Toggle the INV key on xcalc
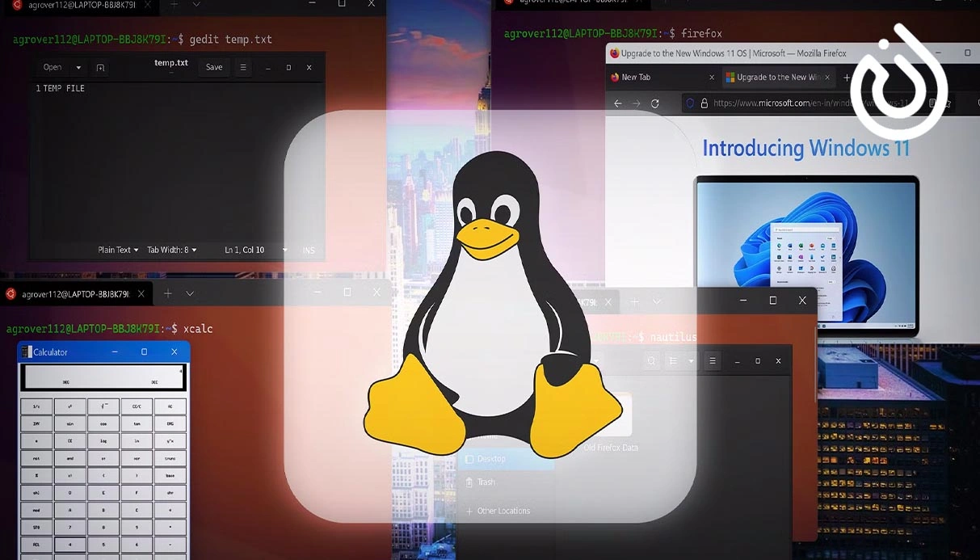This screenshot has width=980, height=560. [36, 423]
